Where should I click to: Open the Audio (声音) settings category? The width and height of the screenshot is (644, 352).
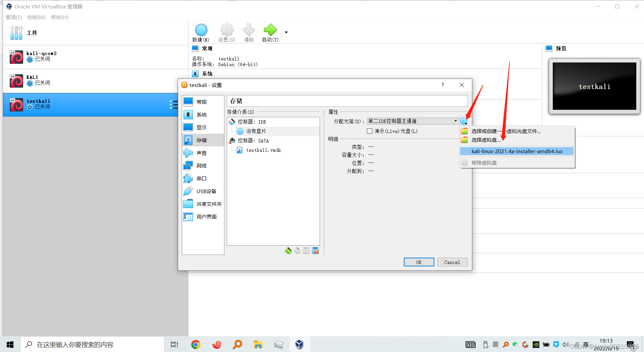pos(203,153)
